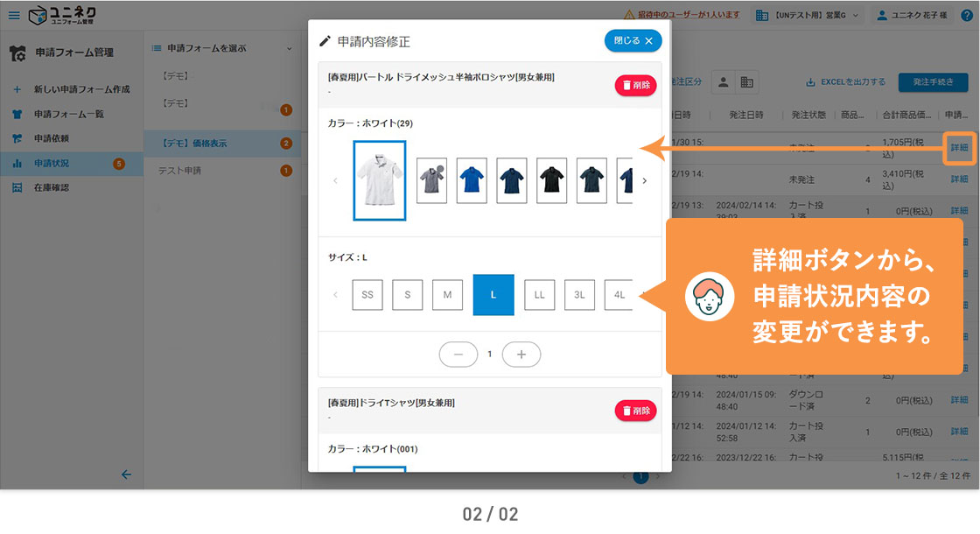
Task: Select the black polo shirt color
Action: click(551, 180)
